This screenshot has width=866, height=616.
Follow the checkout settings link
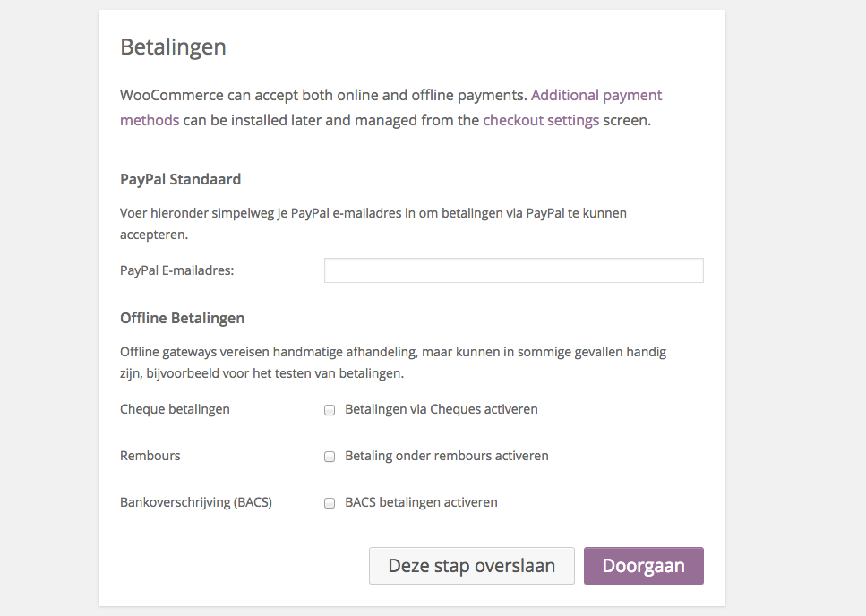[x=541, y=120]
